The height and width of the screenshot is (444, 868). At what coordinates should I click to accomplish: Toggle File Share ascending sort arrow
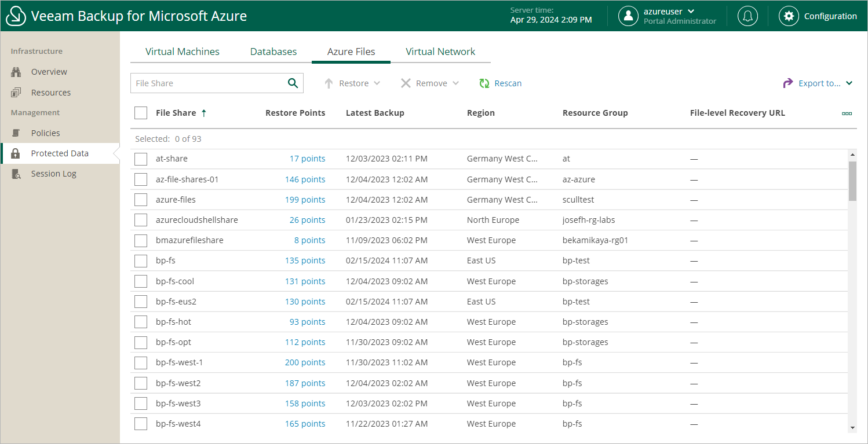coord(204,113)
